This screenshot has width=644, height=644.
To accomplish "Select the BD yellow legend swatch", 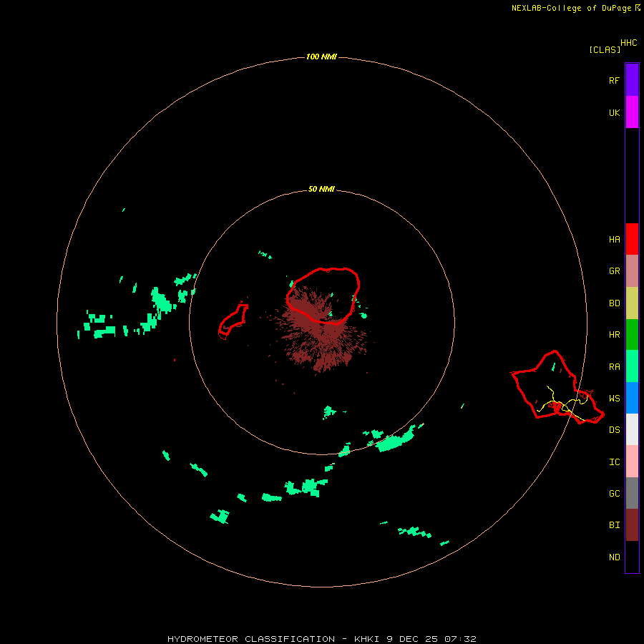I will click(632, 303).
